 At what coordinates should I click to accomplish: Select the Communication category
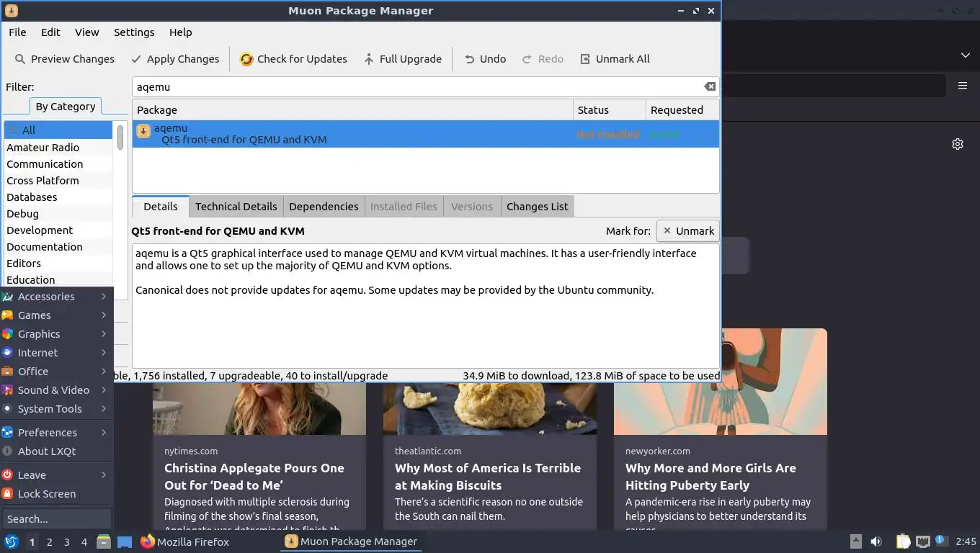coord(58,163)
